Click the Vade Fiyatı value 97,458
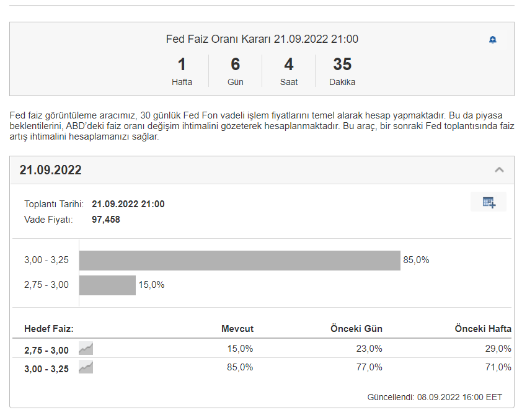Screen dimensions: 522x420 pos(106,219)
